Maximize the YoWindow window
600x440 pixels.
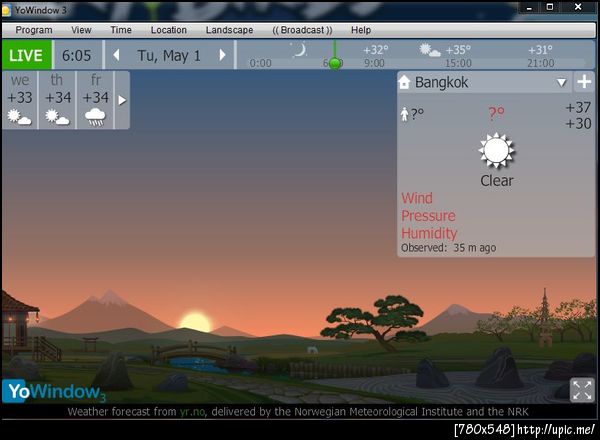(x=550, y=7)
